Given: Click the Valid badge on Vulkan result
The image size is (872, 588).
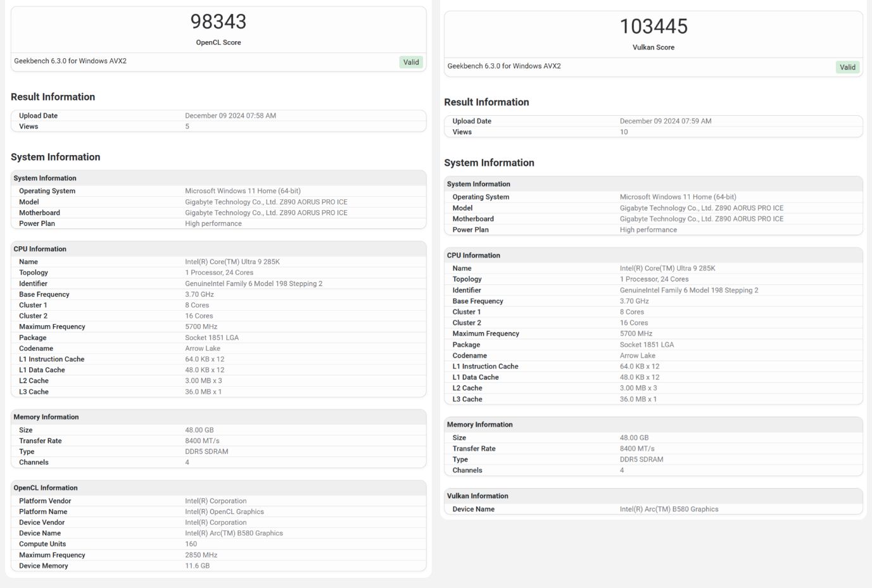Looking at the screenshot, I should (x=847, y=67).
